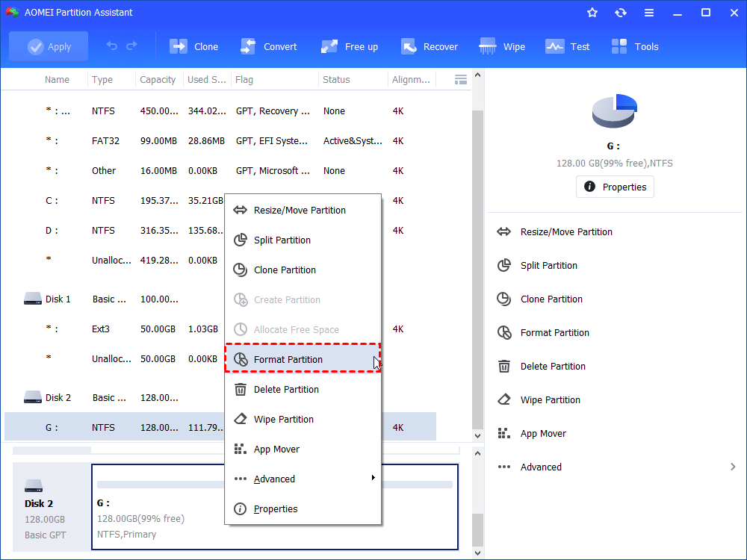Screen dimensions: 747x560
Task: Sort by the Name column header
Action: pos(58,80)
